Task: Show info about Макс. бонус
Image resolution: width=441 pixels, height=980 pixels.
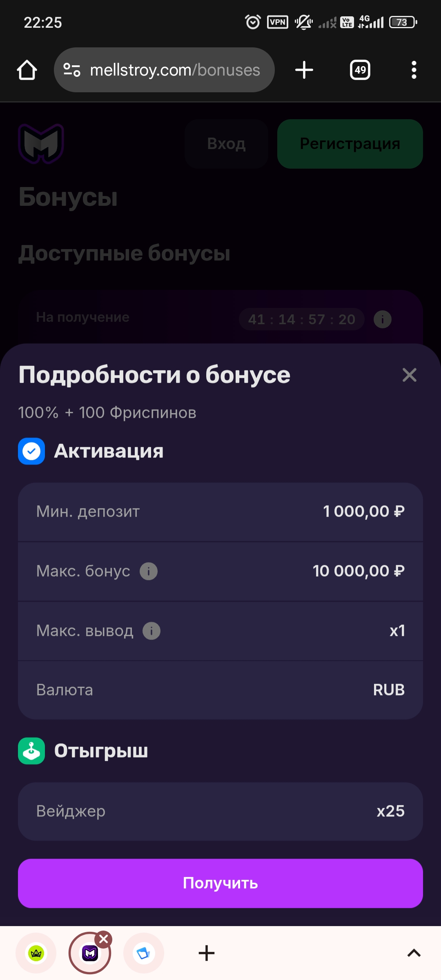Action: (149, 571)
